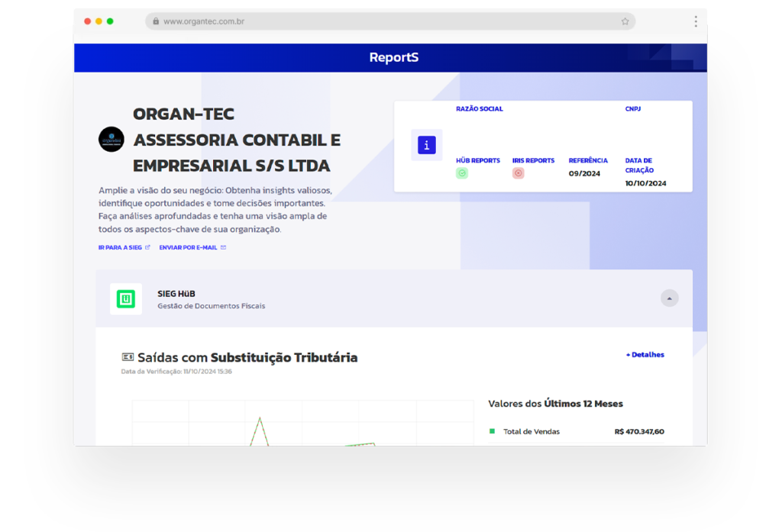
Task: Open the + Detalhes link
Action: coord(645,354)
